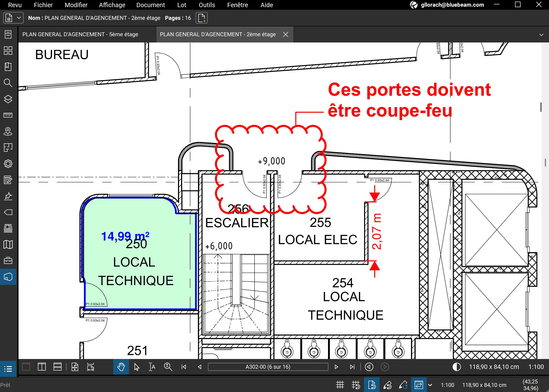Open the Measurements ruler panel icon
The image size is (549, 392).
coord(8,115)
